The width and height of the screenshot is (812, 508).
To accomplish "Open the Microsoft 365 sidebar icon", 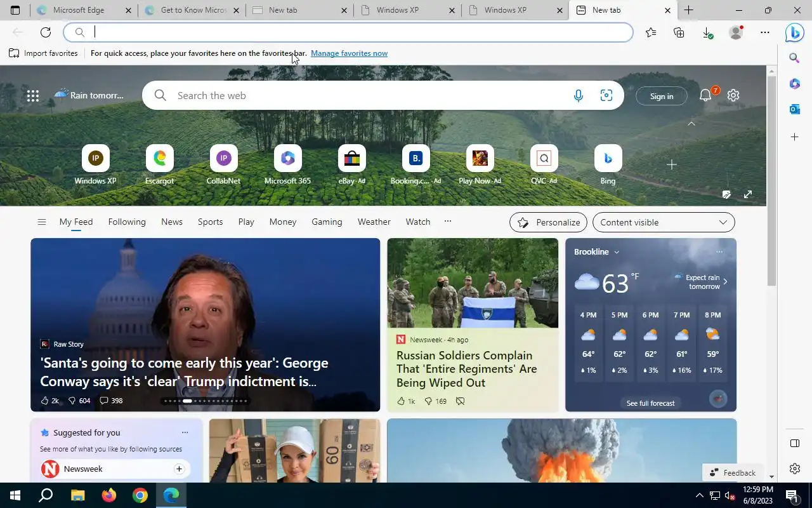I will 794,84.
